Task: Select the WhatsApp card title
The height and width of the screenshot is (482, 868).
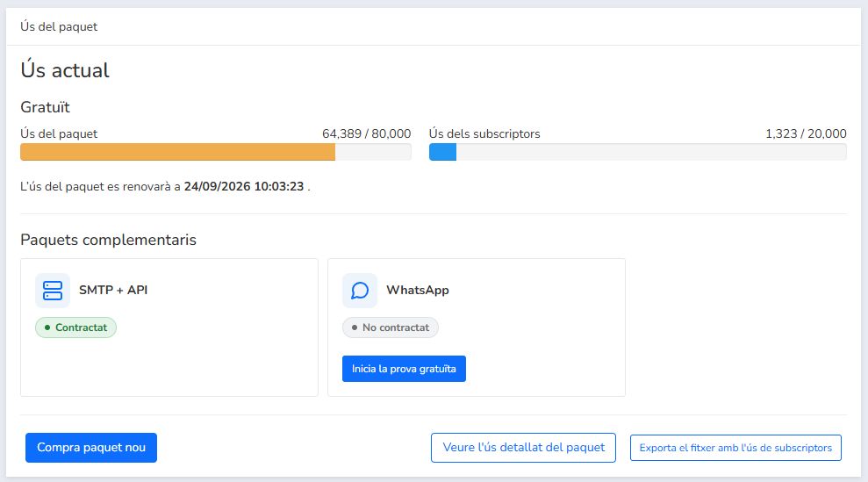Action: click(x=418, y=290)
